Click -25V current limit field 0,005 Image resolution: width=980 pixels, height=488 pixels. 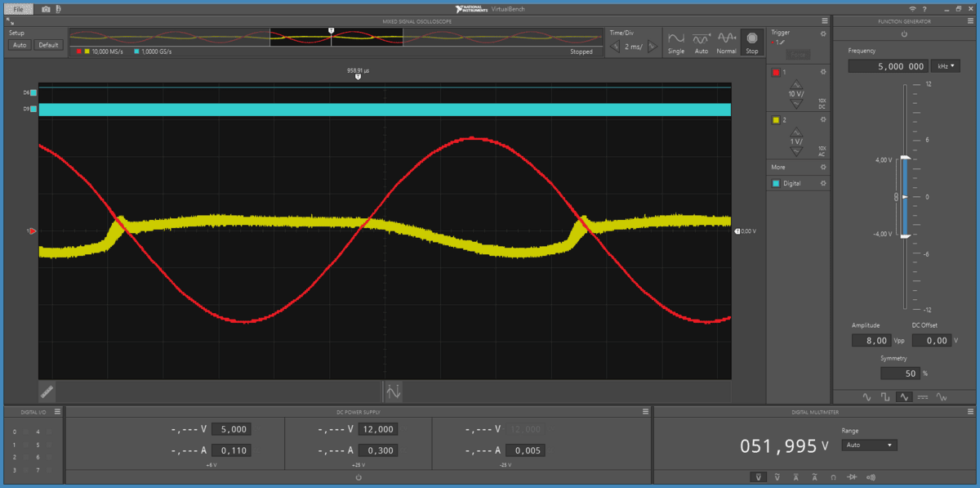point(525,450)
